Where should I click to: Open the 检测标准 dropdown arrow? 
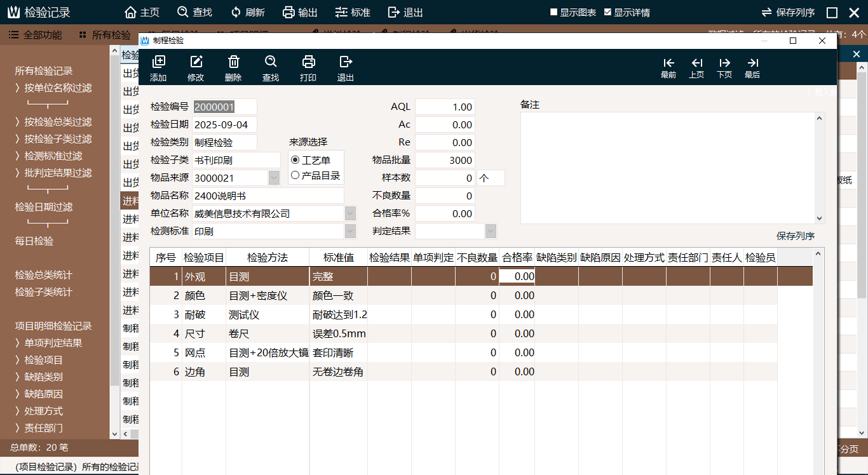[x=350, y=231]
